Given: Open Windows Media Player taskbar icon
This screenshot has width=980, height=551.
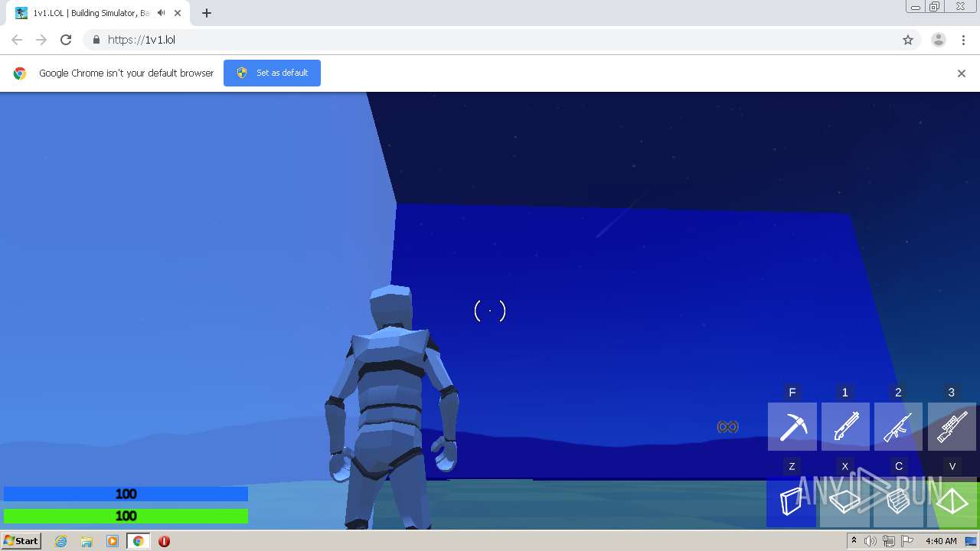Looking at the screenshot, I should tap(113, 541).
